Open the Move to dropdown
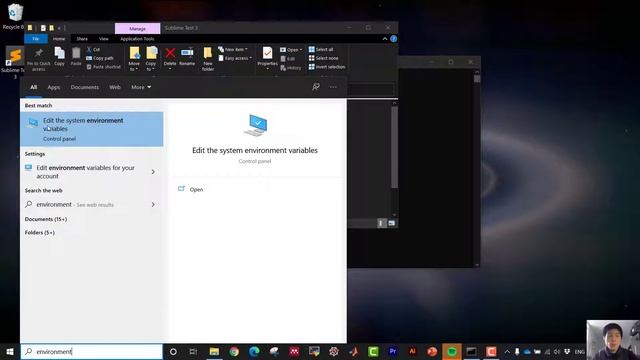Screen dimensions: 640x360 [134, 59]
